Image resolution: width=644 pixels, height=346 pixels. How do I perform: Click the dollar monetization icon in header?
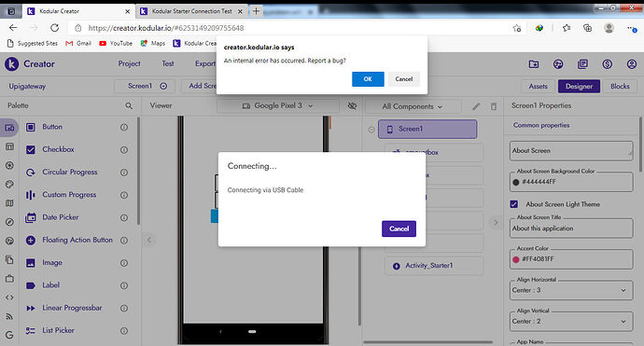(607, 64)
